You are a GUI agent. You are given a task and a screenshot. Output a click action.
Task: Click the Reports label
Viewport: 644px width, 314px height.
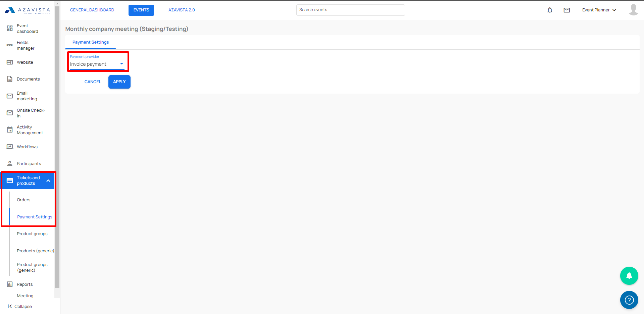25,284
